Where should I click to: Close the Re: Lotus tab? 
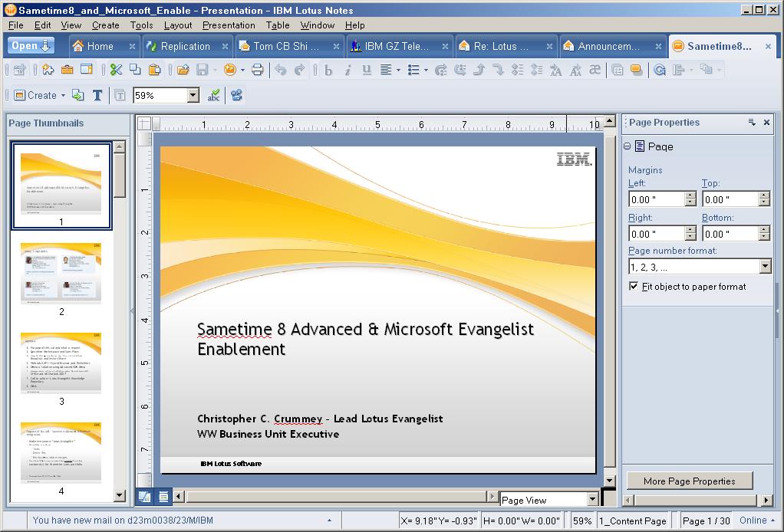549,46
